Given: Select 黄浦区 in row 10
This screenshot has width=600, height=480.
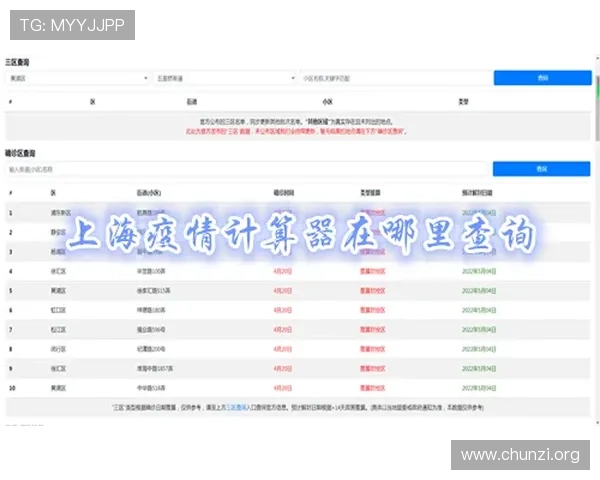Looking at the screenshot, I should [x=58, y=388].
